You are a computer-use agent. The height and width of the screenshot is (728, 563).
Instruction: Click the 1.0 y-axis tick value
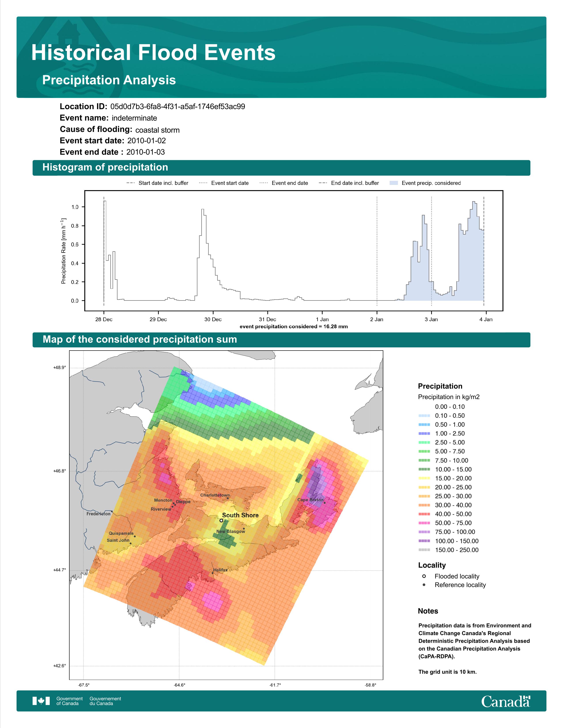click(75, 207)
